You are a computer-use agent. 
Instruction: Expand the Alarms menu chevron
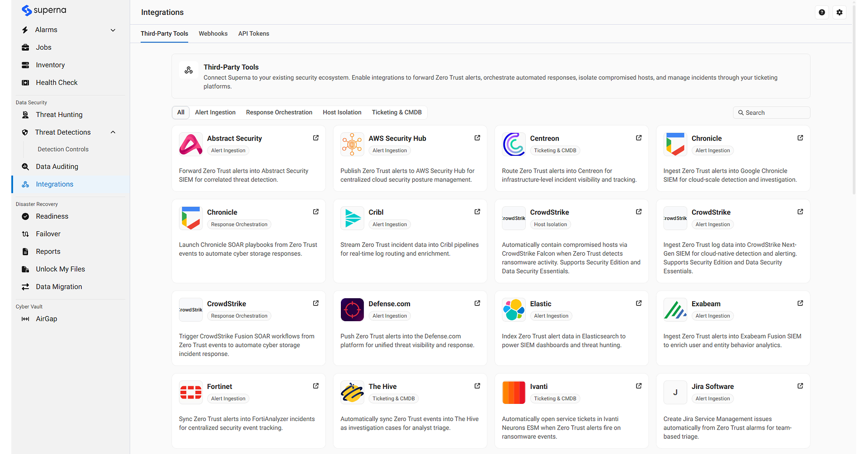(x=113, y=30)
